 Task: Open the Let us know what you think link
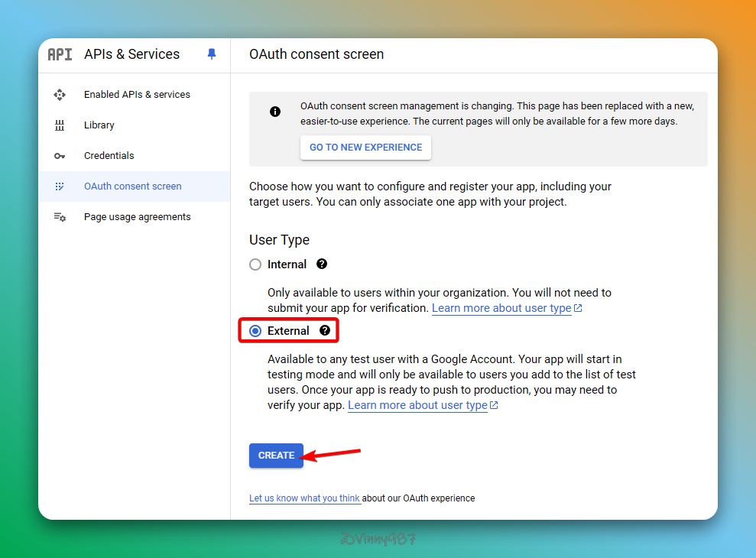pyautogui.click(x=304, y=498)
